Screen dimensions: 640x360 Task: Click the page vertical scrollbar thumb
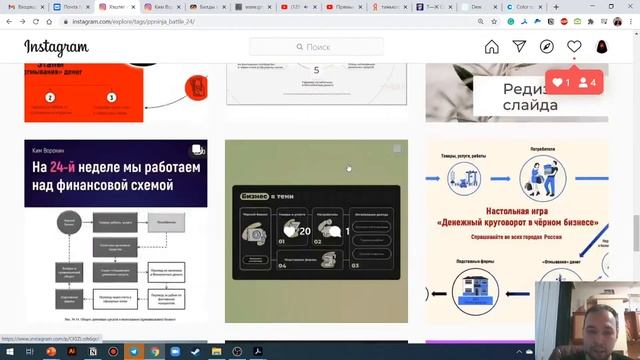pos(636,233)
